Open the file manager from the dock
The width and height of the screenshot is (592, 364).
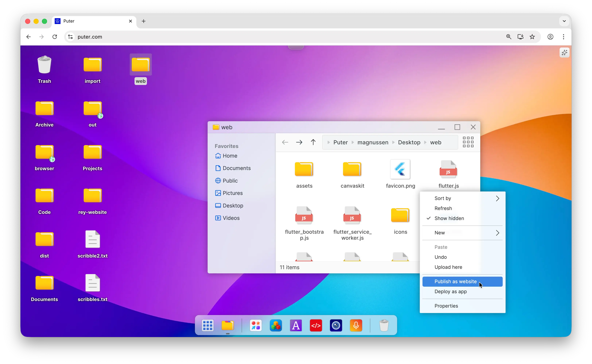228,325
